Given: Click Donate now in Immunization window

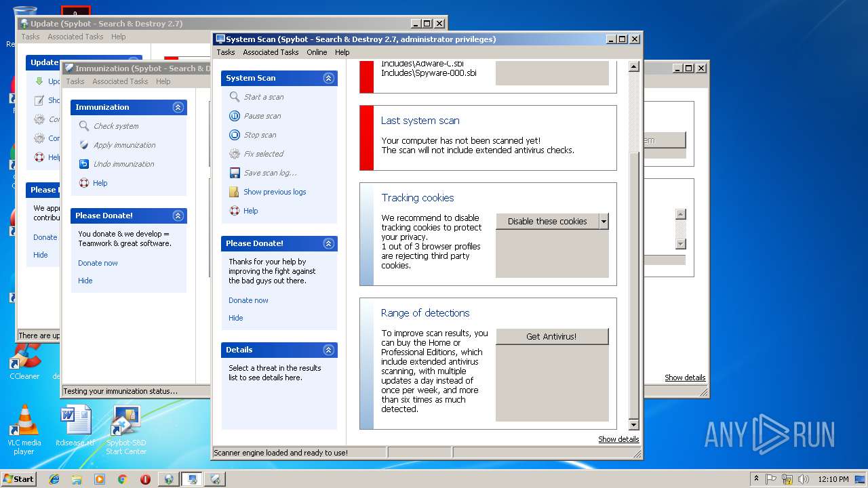Looking at the screenshot, I should (98, 263).
